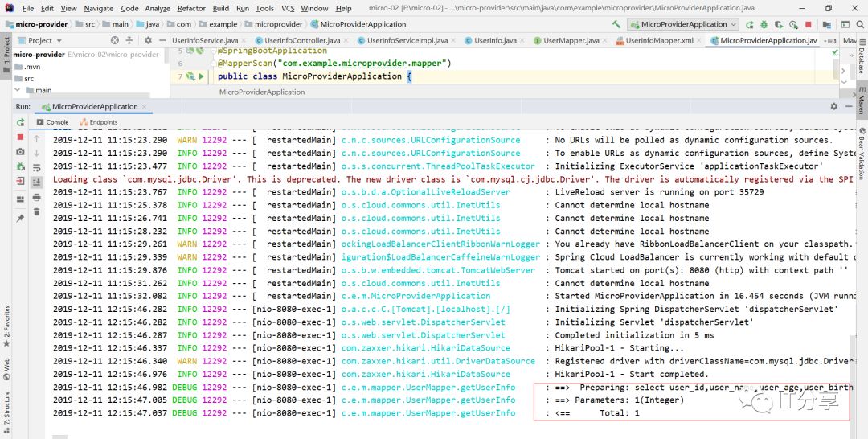Stop process in Run panel sidebar

[20, 137]
